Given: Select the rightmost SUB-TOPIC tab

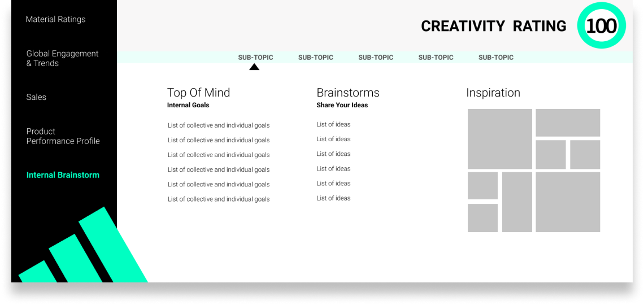Looking at the screenshot, I should click(496, 58).
